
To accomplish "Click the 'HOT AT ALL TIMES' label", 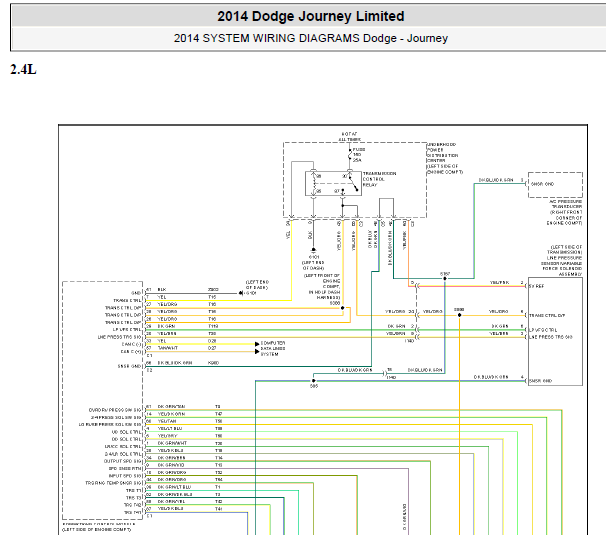I will click(x=349, y=136).
